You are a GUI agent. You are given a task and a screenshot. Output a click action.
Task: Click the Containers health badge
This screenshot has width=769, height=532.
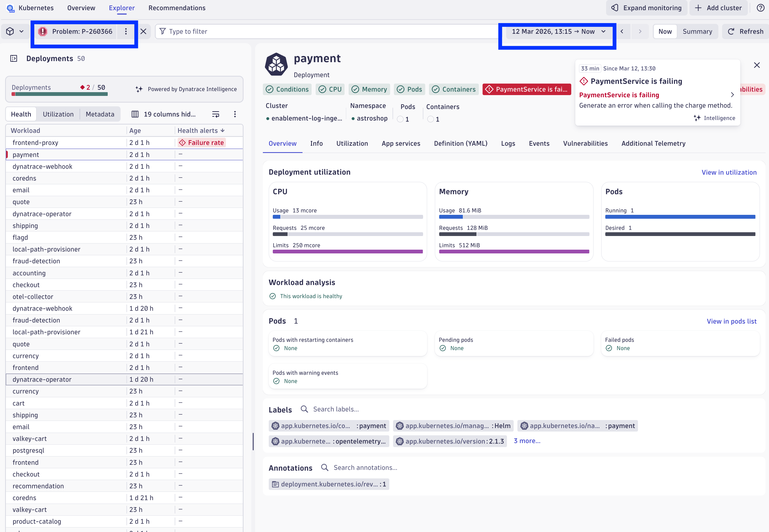[x=454, y=89]
